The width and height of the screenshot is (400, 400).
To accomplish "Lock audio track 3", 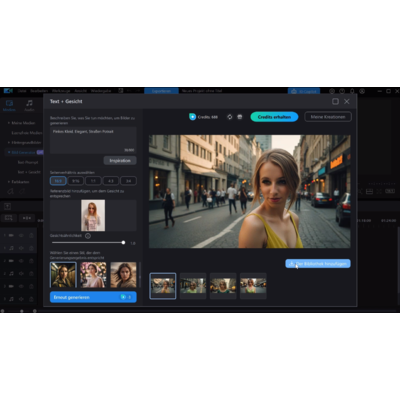I will (x=31, y=299).
